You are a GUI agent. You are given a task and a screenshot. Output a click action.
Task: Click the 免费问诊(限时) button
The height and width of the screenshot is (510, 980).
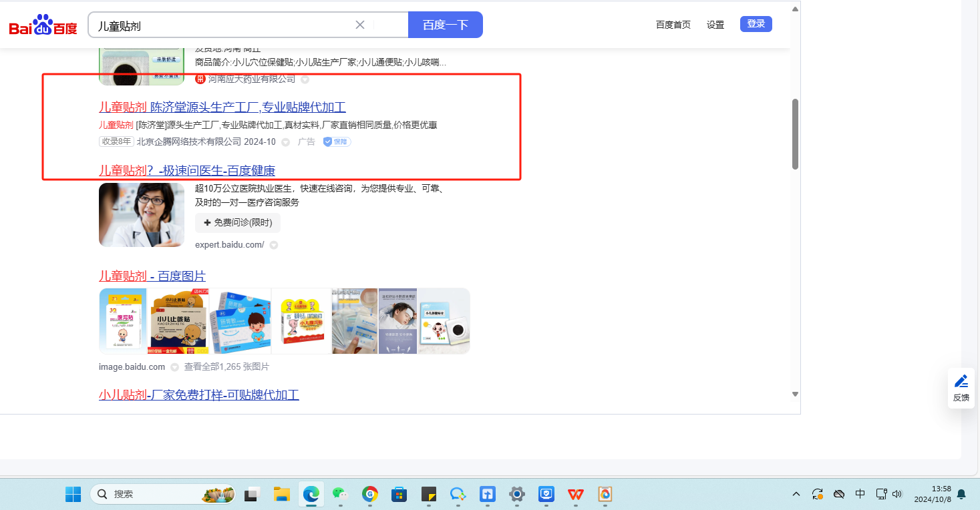tap(238, 222)
